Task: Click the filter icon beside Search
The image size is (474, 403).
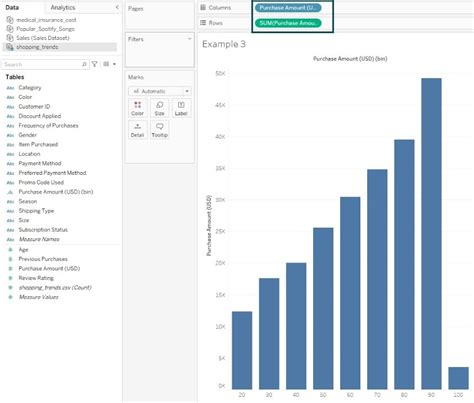Action: click(95, 64)
